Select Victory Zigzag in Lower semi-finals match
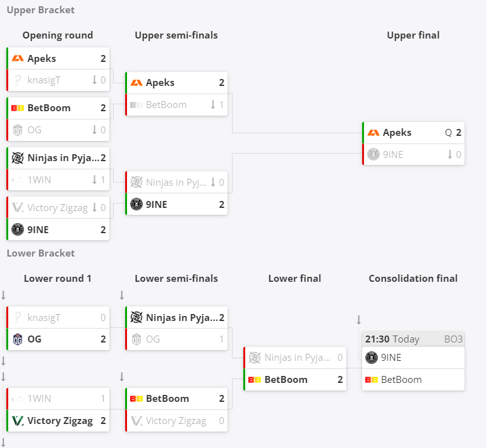The width and height of the screenshot is (486, 448). click(176, 421)
